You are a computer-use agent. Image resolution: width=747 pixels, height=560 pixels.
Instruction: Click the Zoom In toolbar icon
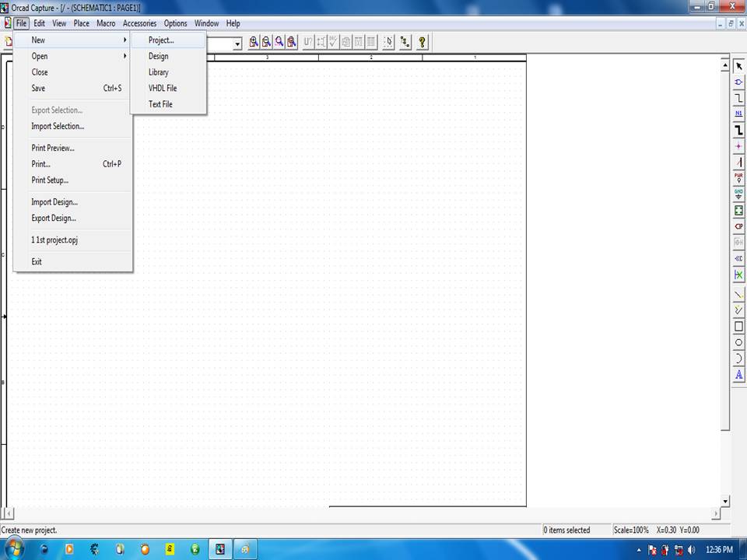(254, 42)
